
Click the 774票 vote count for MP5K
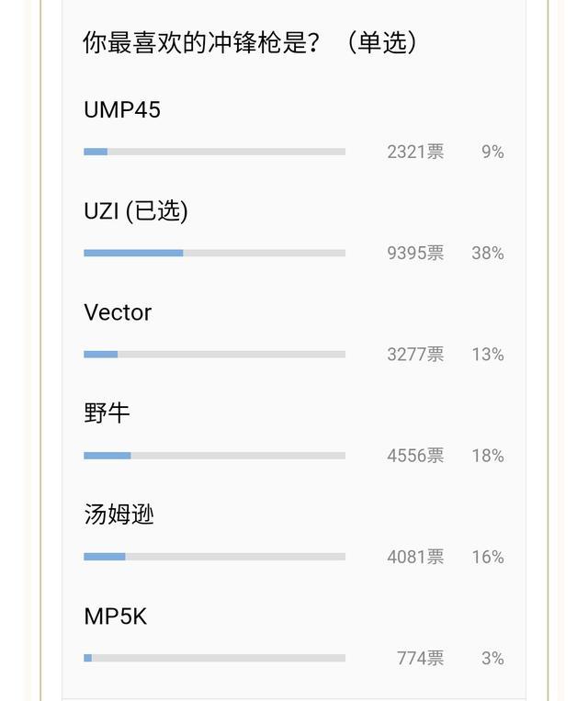pos(420,658)
